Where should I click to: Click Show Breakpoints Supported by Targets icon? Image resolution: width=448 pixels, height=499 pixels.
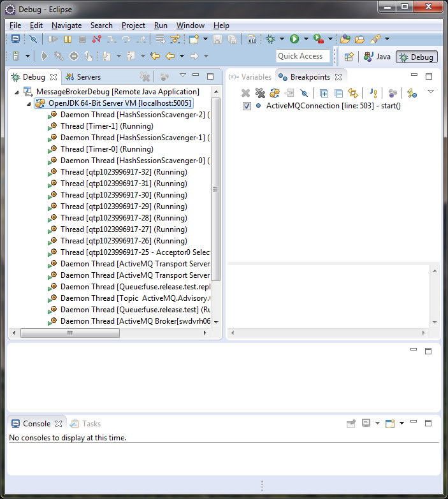tap(275, 93)
